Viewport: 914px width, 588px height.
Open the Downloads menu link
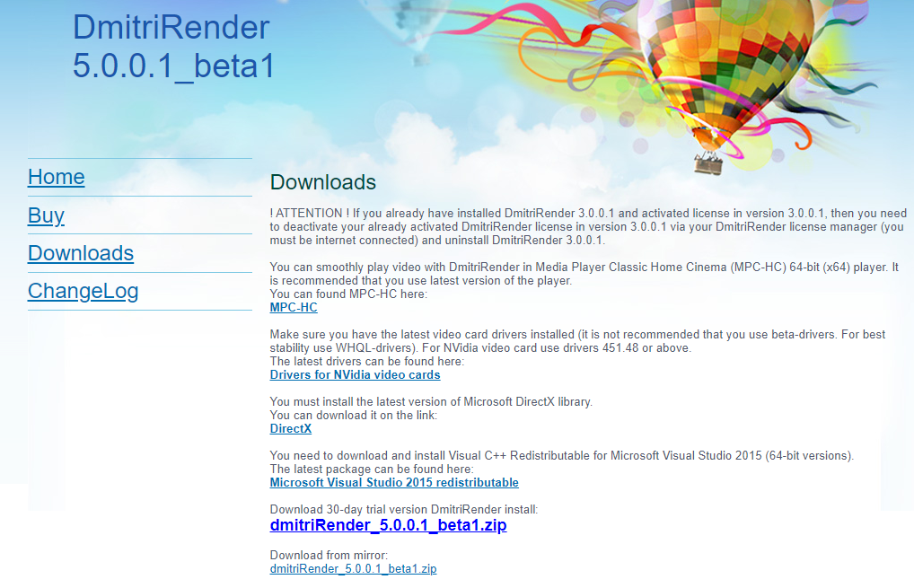81,253
